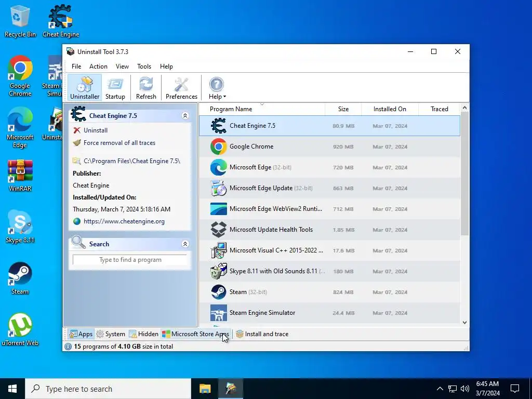Click the Install and trace button
The image size is (532, 399).
(x=262, y=334)
